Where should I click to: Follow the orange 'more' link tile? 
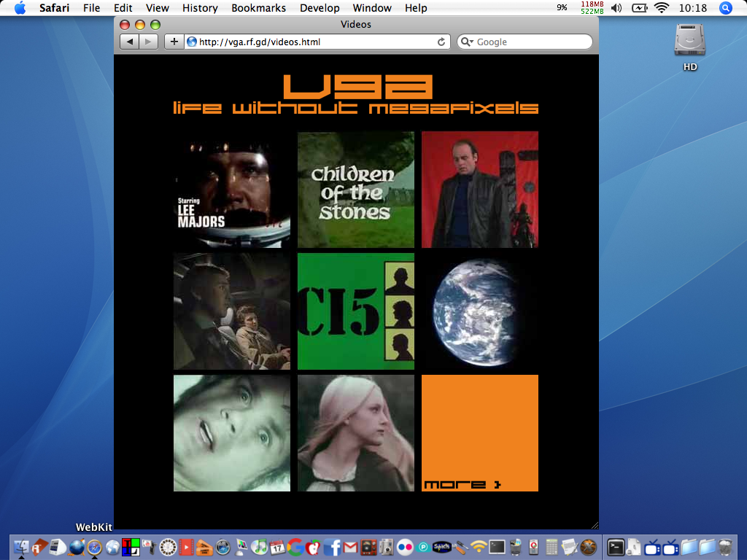tap(480, 433)
